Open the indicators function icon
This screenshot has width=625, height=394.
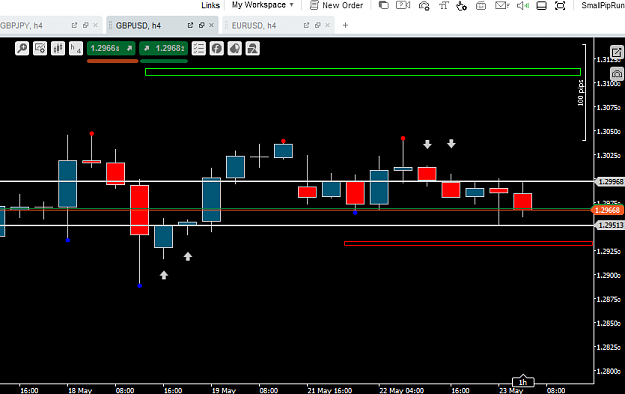[x=216, y=48]
